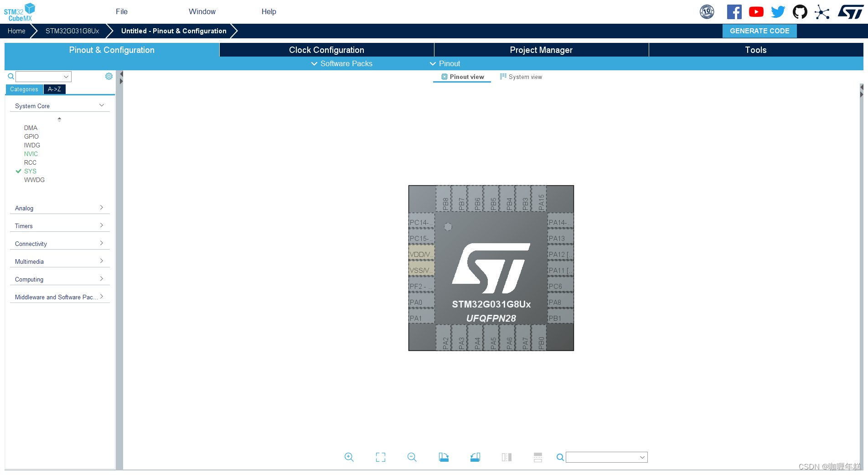Click the category search magnifier icon

11,76
